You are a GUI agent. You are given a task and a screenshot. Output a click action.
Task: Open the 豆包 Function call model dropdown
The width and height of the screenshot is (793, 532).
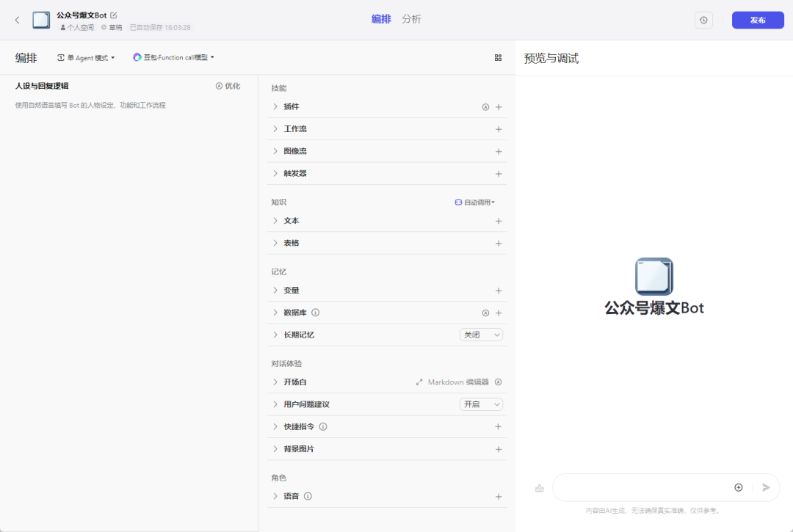tap(173, 57)
